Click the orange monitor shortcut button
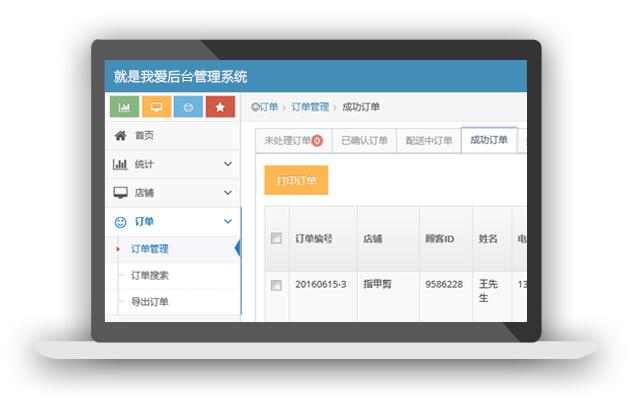This screenshot has width=633, height=407. [x=155, y=107]
